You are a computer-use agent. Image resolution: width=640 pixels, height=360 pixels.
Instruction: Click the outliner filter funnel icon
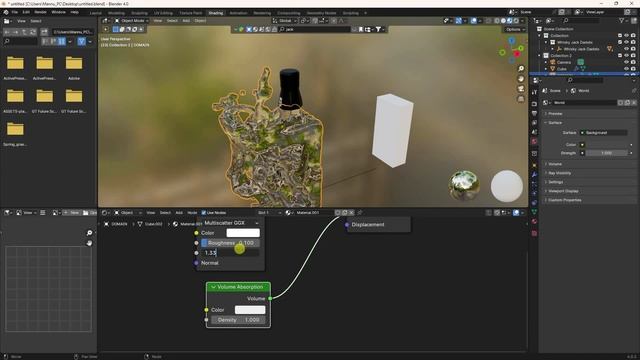[621, 20]
